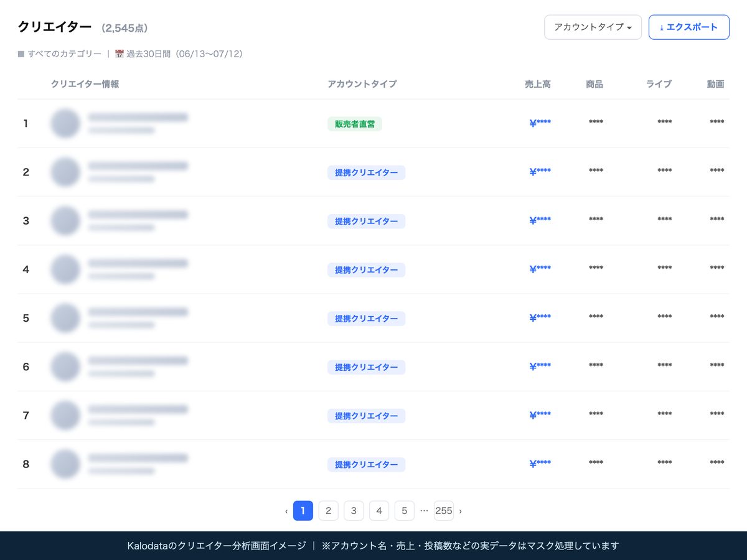
Task: Open creator avatar in row 6
Action: coord(65,366)
